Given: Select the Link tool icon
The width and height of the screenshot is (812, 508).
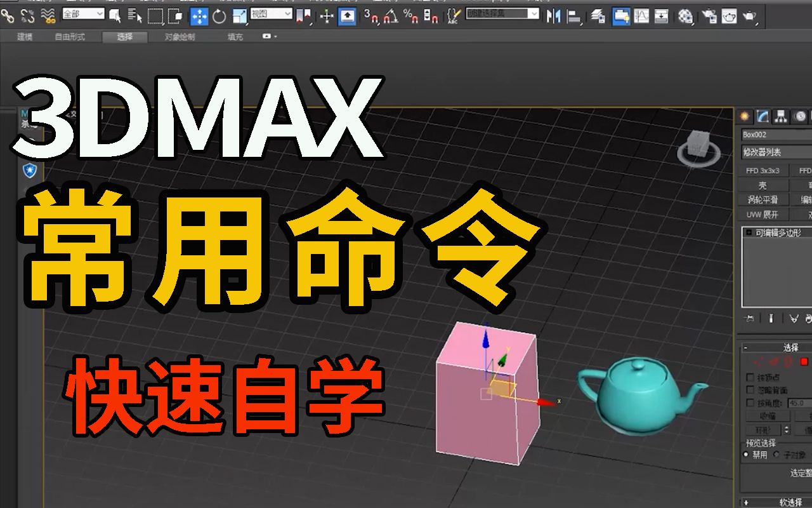Looking at the screenshot, I should [7, 15].
